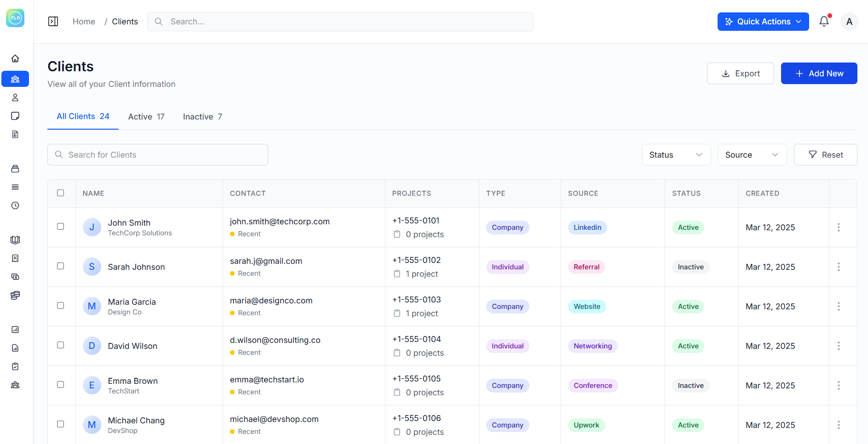Open the tray/inbox icon in sidebar
This screenshot has height=444, width=868.
pos(15,169)
